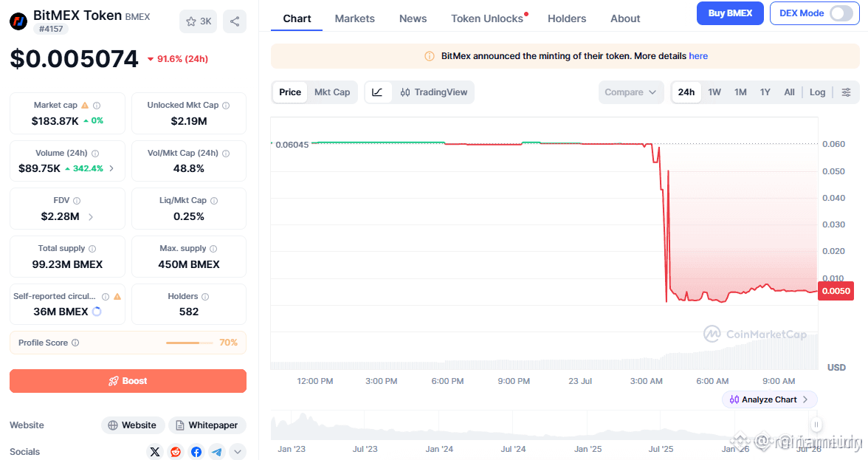This screenshot has width=868, height=460.
Task: Click the 0.06045 opening price label
Action: pyautogui.click(x=292, y=145)
